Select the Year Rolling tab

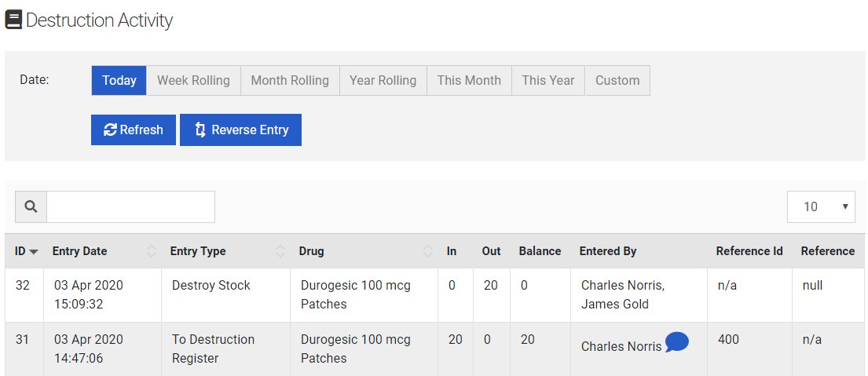point(383,80)
